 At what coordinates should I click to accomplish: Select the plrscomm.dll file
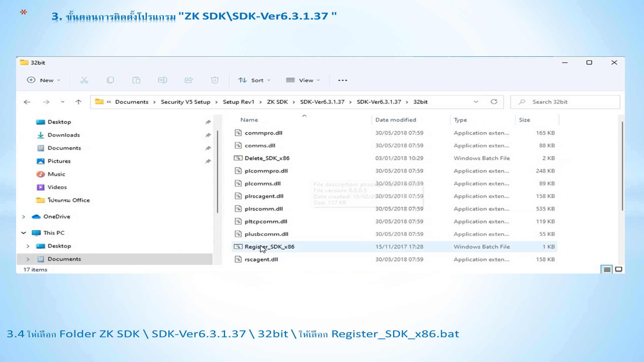(264, 209)
